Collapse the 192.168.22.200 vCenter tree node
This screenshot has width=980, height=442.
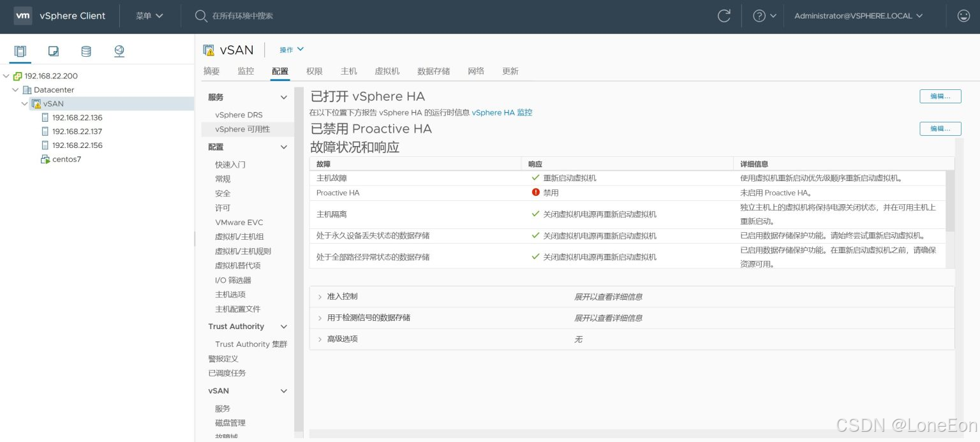pyautogui.click(x=6, y=76)
